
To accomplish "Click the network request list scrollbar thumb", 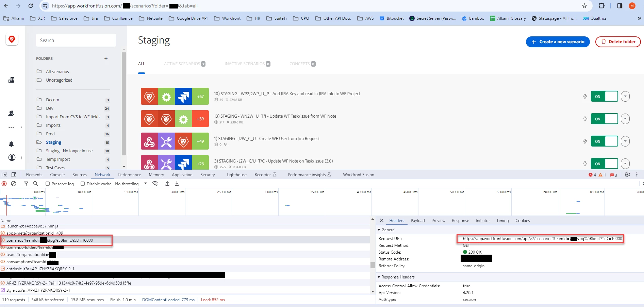I will coord(373,265).
